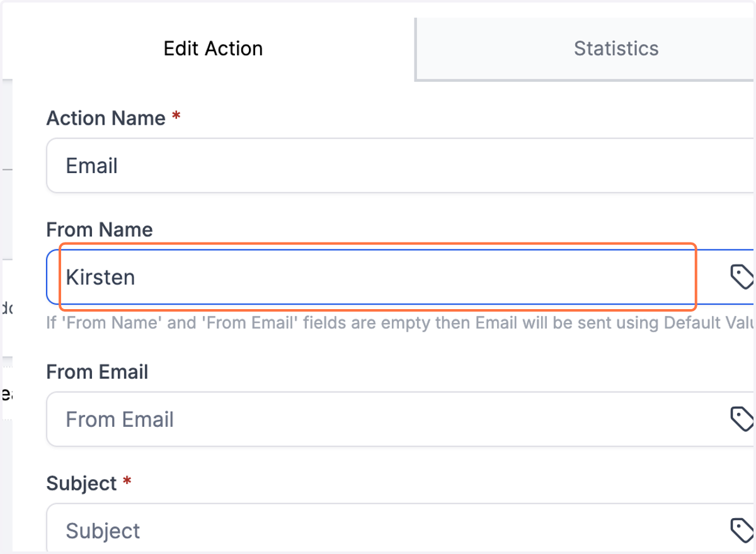The image size is (756, 554).
Task: Select the Edit Action tab
Action: [x=213, y=48]
